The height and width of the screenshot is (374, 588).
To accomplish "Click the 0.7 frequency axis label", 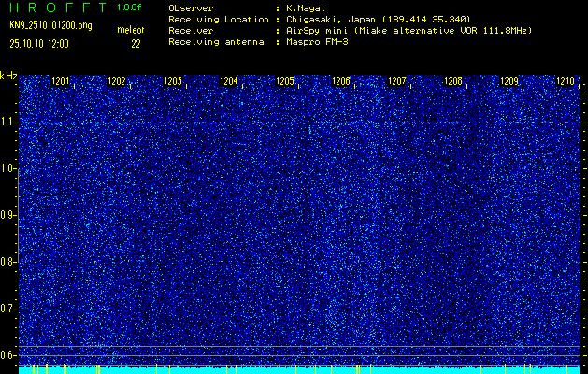I will [x=8, y=308].
